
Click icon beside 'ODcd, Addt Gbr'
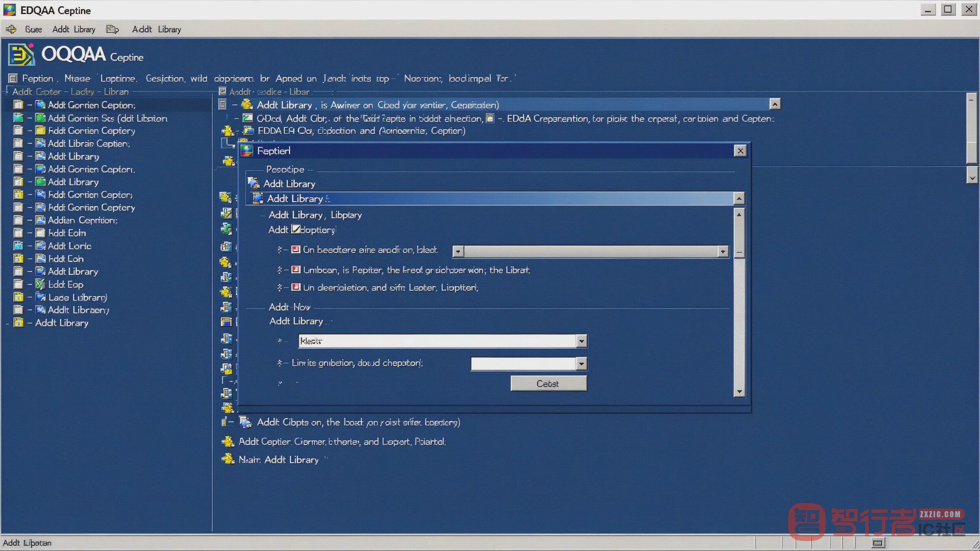pos(248,118)
